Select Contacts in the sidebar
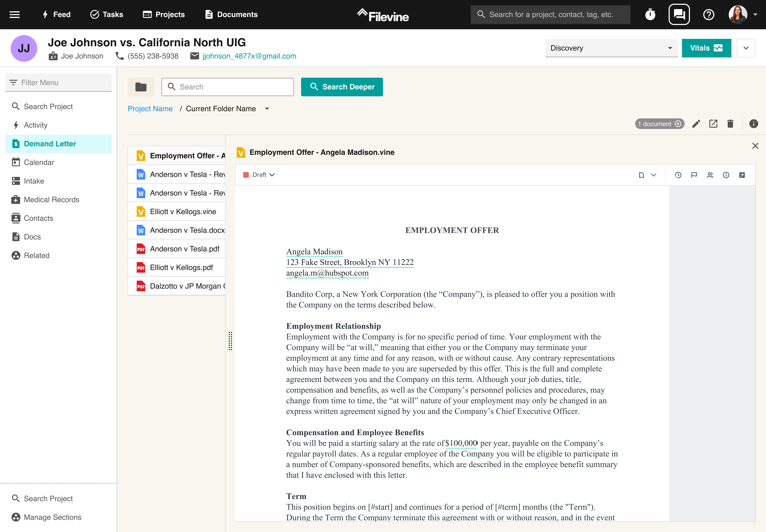The width and height of the screenshot is (766, 532). click(59, 218)
